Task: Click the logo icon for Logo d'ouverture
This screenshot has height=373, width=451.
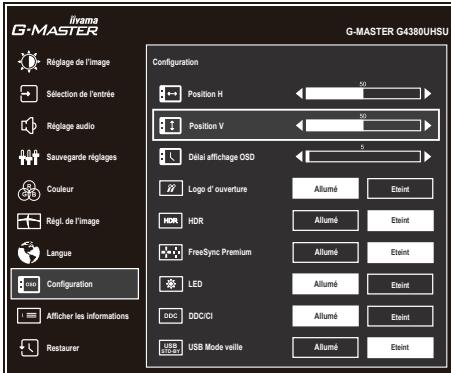Action: [171, 188]
